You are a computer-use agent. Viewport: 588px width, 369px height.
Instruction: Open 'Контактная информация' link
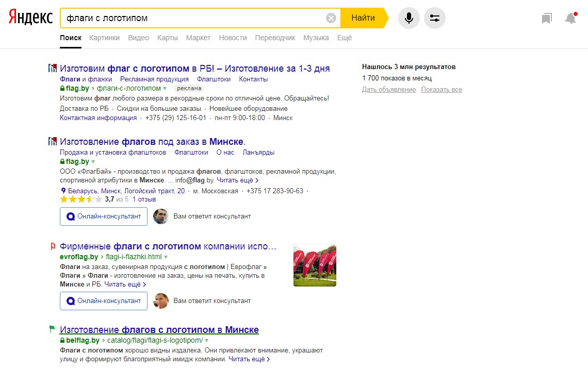click(x=98, y=118)
